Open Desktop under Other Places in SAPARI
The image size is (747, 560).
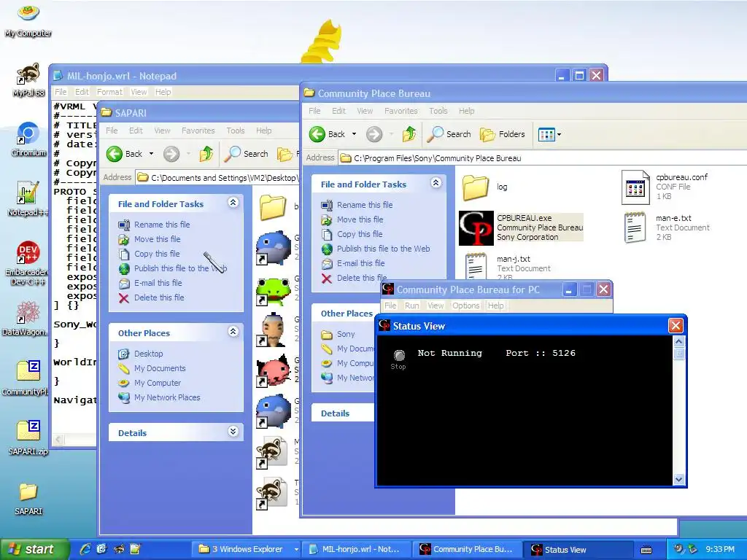pyautogui.click(x=148, y=354)
